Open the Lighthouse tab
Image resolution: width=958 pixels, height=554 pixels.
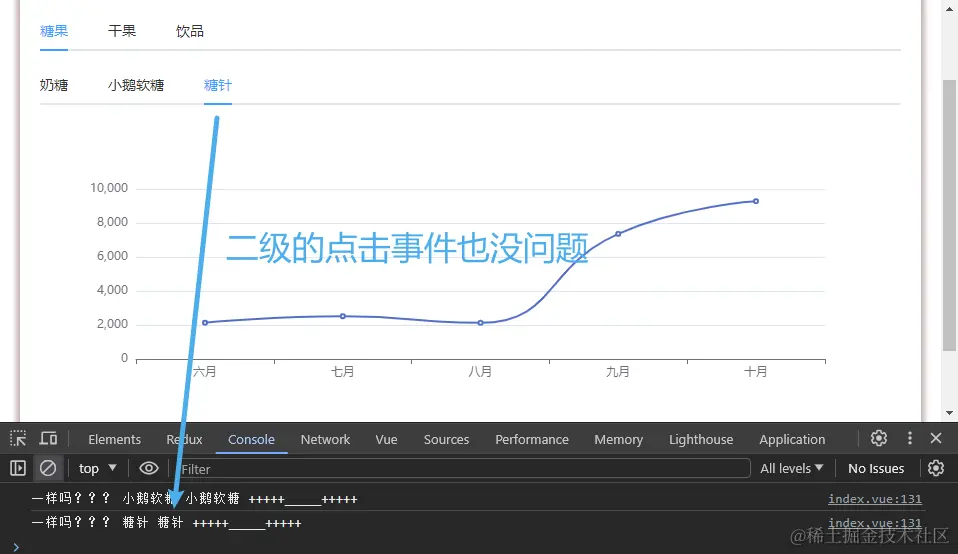[x=701, y=439]
